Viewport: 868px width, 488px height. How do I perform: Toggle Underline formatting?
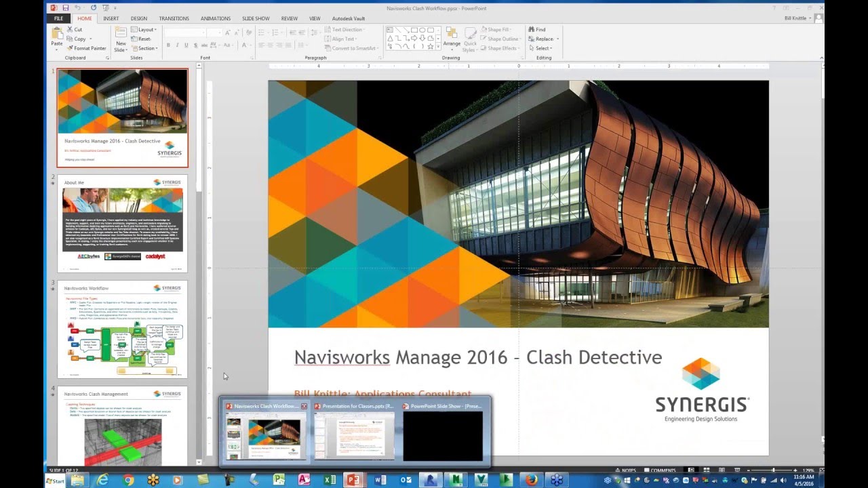tap(187, 45)
